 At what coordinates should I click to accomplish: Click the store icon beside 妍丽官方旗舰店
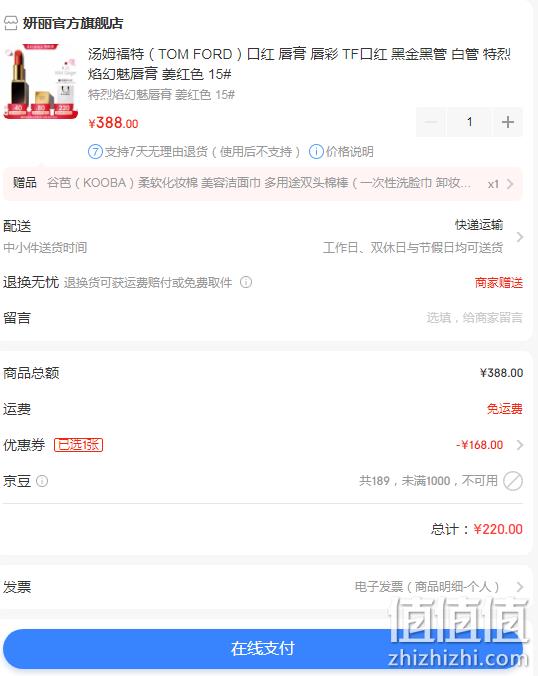pyautogui.click(x=11, y=23)
